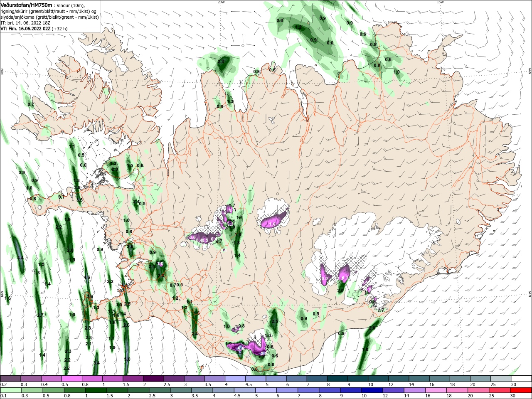
Task: Pick the snow-scale swatch between 18 and 20
Action: click(x=461, y=379)
